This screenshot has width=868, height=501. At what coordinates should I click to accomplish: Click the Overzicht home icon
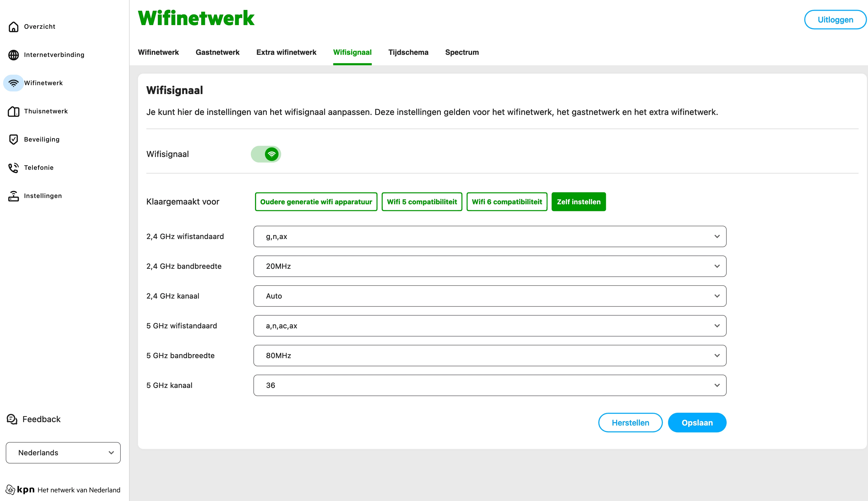[x=13, y=26]
